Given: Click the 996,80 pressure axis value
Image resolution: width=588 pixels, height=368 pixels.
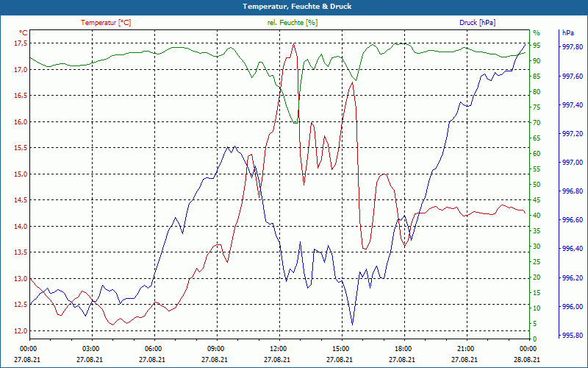Looking at the screenshot, I should point(573,191).
